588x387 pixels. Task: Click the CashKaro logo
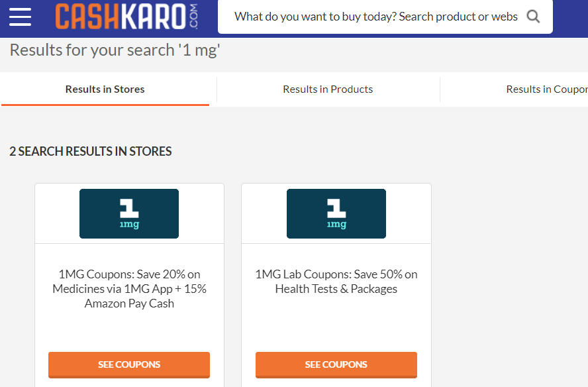point(126,17)
